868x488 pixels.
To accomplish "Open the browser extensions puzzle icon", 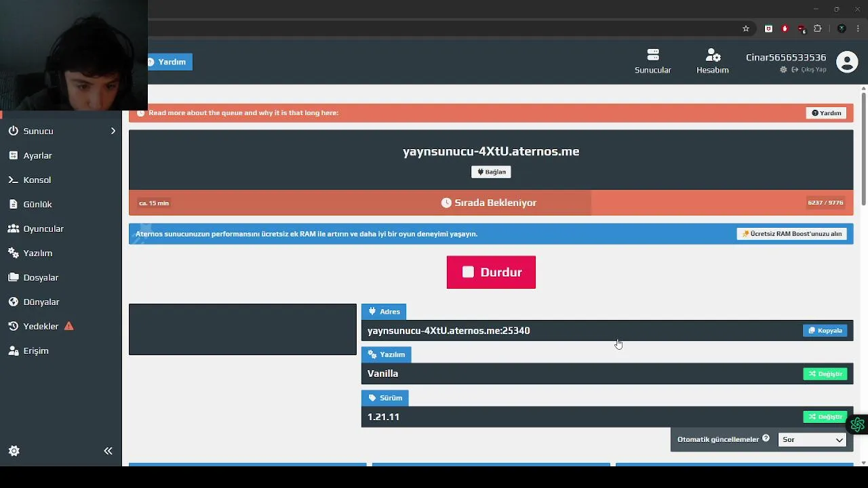I will click(818, 28).
